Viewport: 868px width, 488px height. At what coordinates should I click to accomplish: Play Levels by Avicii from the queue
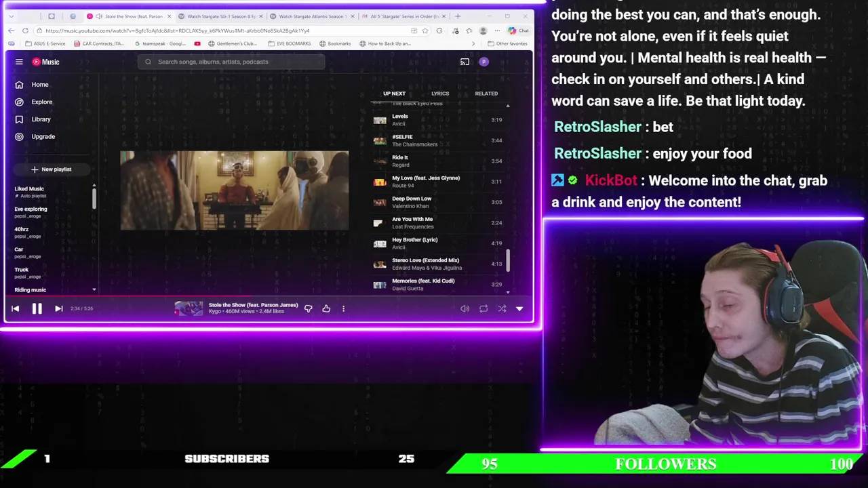(439, 120)
